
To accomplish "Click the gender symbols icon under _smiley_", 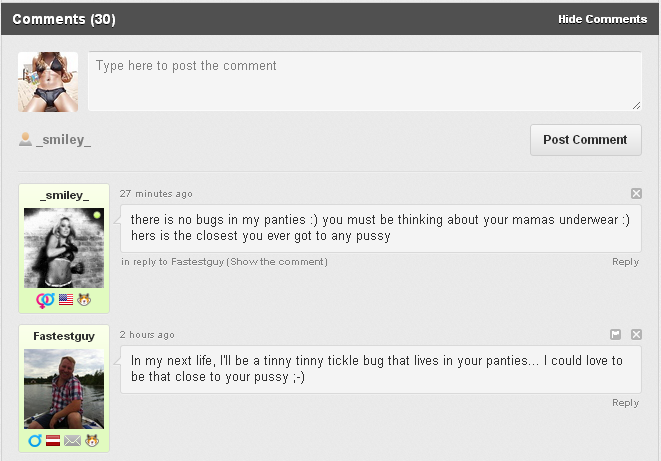I will pyautogui.click(x=45, y=300).
